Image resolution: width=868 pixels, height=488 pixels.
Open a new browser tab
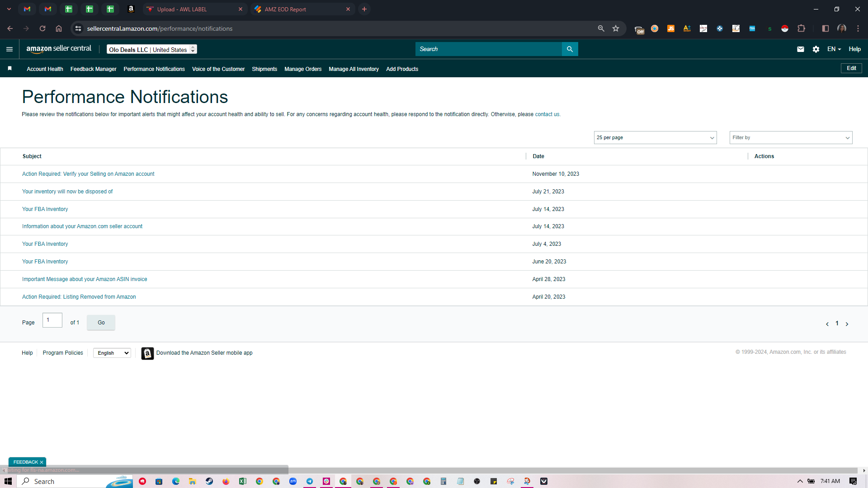[364, 9]
